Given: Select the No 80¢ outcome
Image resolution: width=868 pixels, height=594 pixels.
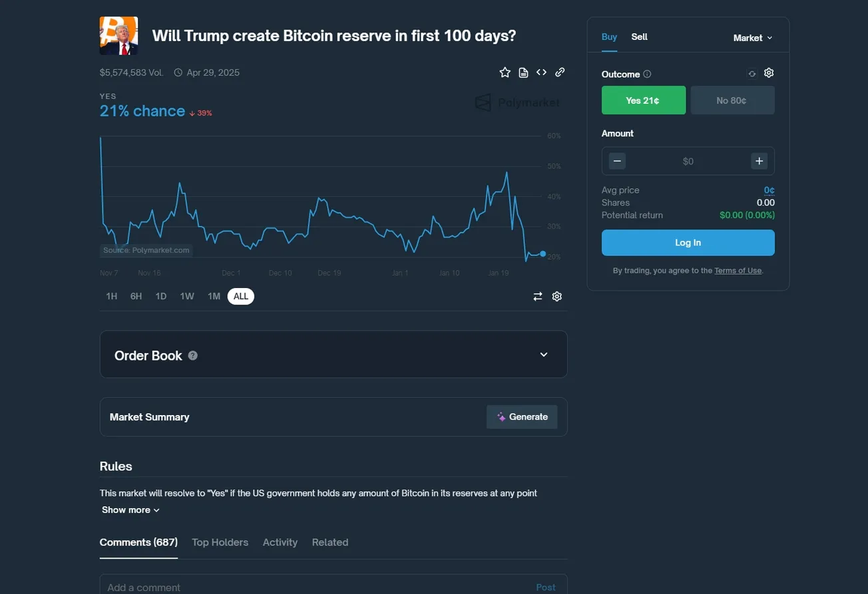Looking at the screenshot, I should tap(732, 100).
